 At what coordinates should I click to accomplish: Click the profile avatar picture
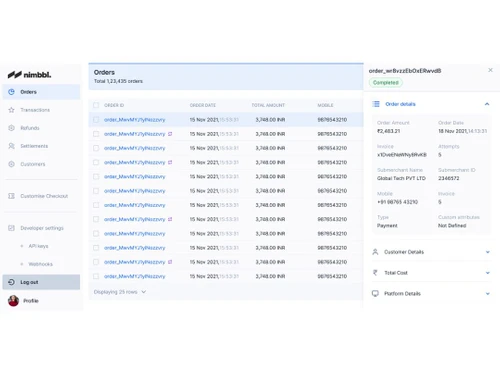click(13, 301)
